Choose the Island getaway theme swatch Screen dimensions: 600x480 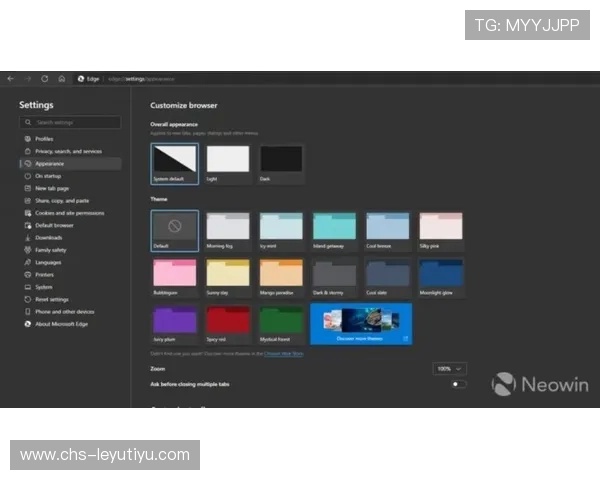[x=334, y=228]
